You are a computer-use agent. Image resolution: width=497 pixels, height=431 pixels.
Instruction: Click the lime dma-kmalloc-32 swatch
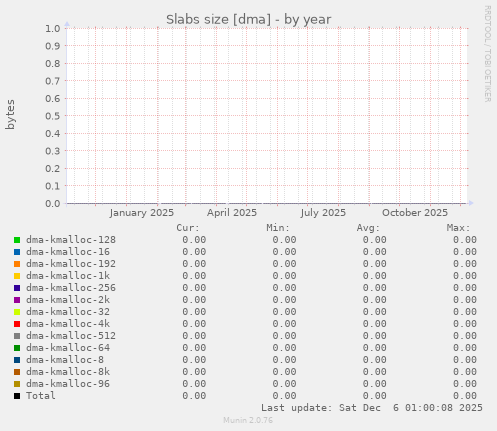pos(17,312)
